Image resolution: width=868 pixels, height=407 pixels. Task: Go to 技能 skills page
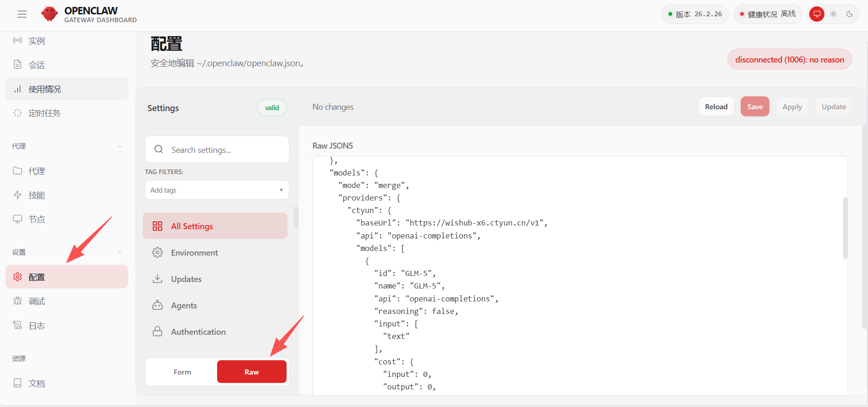coord(37,195)
